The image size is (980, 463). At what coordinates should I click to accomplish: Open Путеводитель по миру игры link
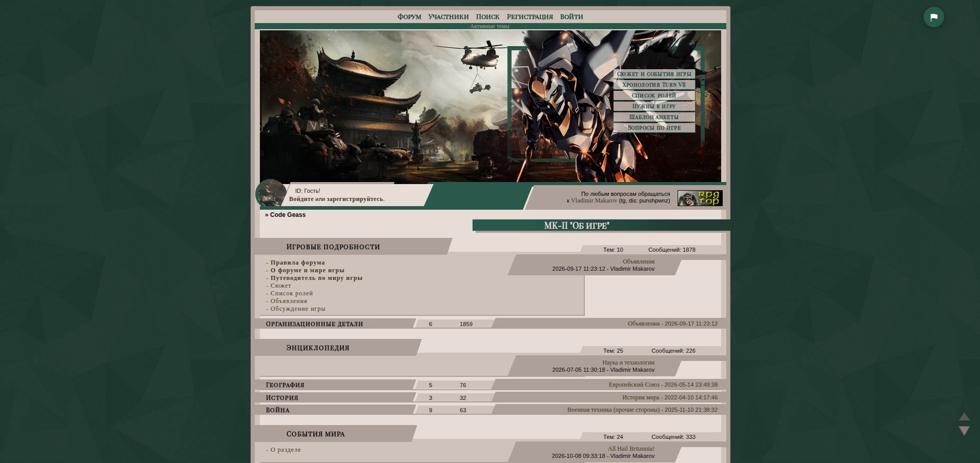point(316,278)
